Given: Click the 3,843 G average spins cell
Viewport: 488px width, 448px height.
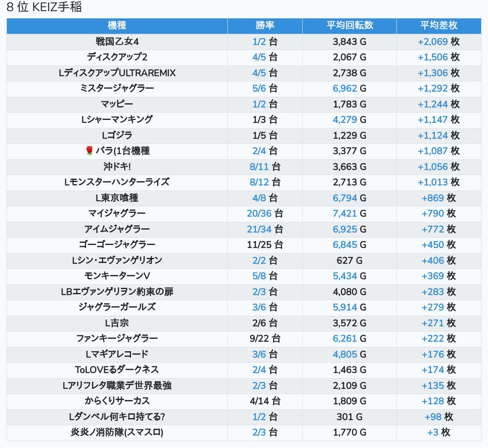Looking at the screenshot, I should 349,42.
